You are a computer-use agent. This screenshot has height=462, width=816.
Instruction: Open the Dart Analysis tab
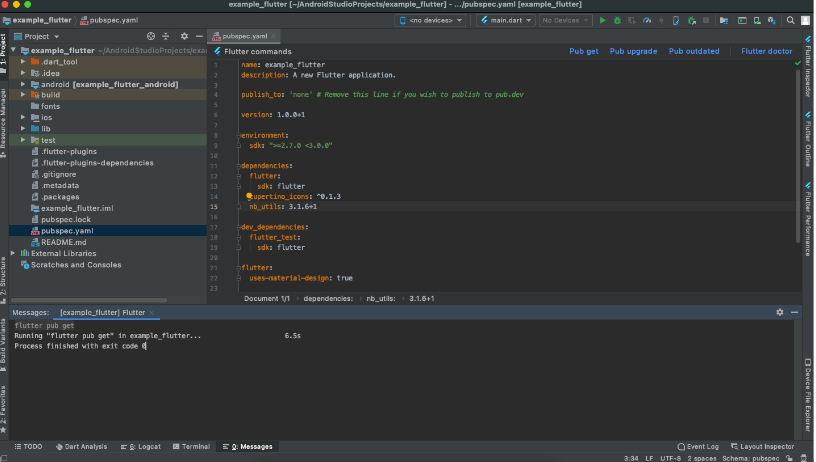coord(80,446)
